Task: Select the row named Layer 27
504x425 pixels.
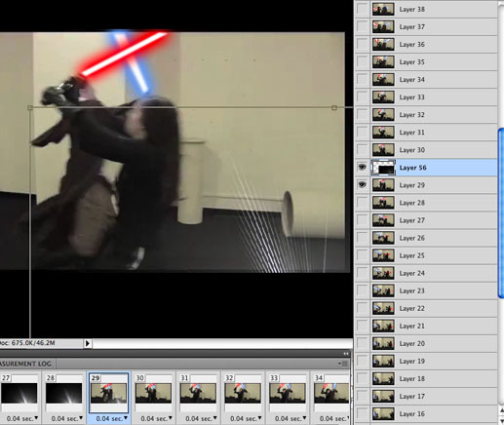Action: coord(426,220)
